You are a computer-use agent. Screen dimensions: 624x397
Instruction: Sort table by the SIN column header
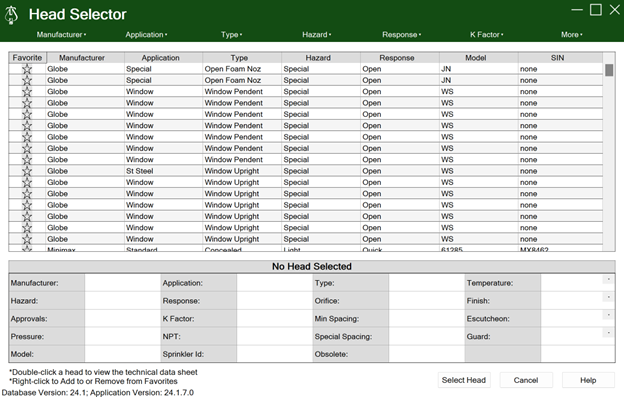[x=558, y=58]
